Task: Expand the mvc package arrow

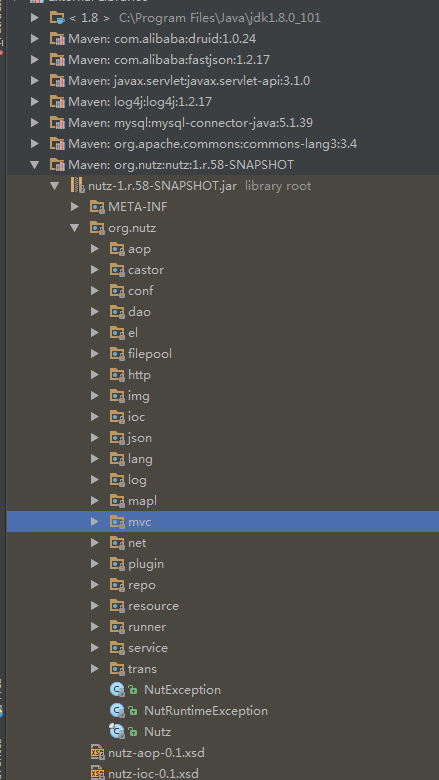Action: [94, 522]
